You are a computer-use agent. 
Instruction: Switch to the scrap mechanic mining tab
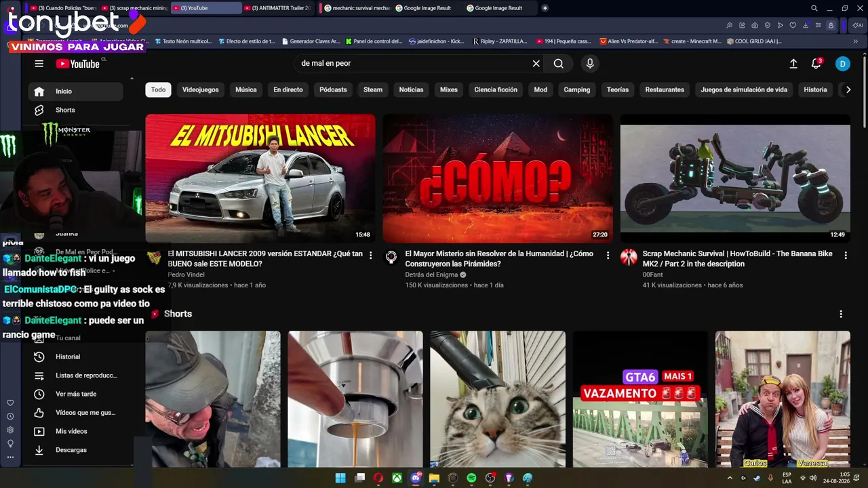pyautogui.click(x=133, y=8)
